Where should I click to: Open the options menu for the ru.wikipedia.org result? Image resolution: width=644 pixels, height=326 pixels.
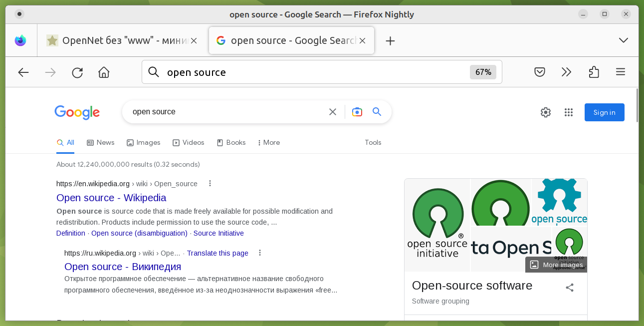260,253
